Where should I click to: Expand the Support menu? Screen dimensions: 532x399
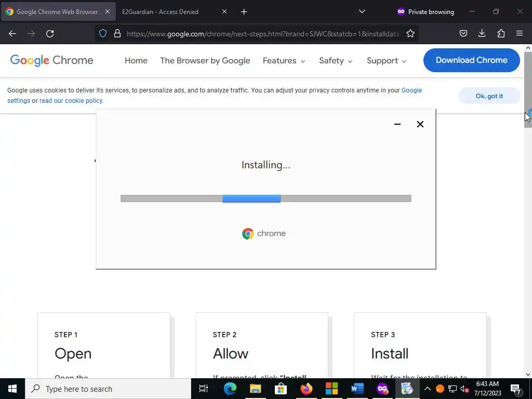pos(387,61)
